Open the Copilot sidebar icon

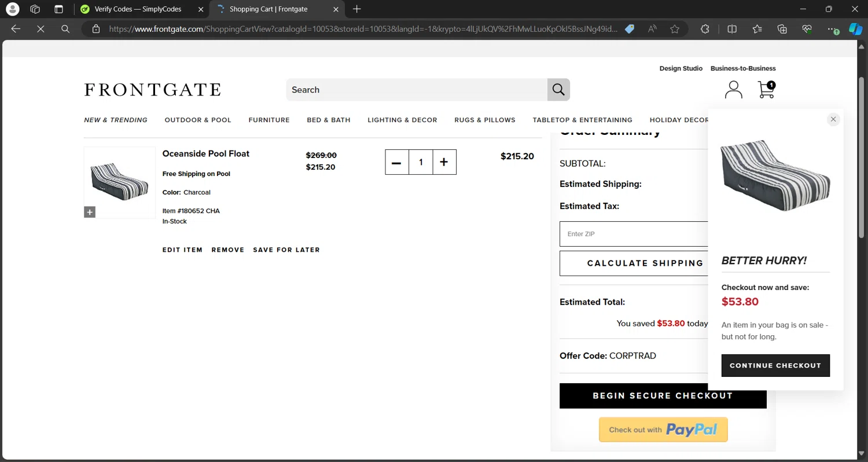[856, 29]
